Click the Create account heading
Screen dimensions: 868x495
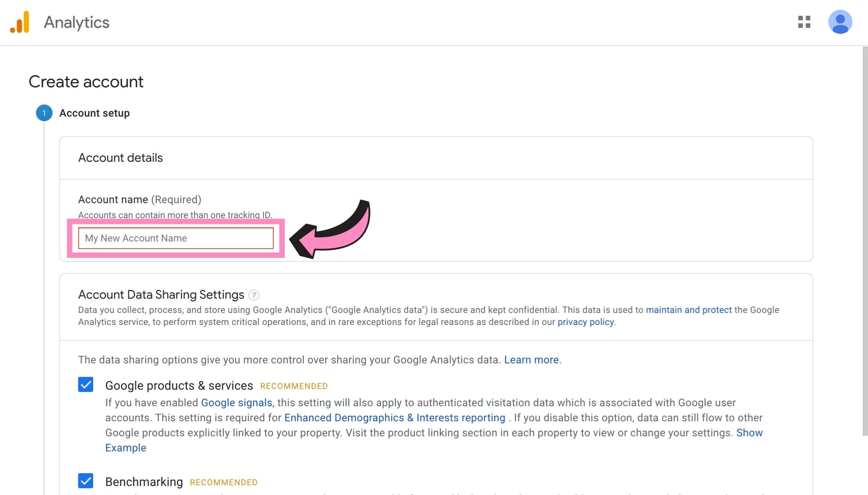point(86,82)
